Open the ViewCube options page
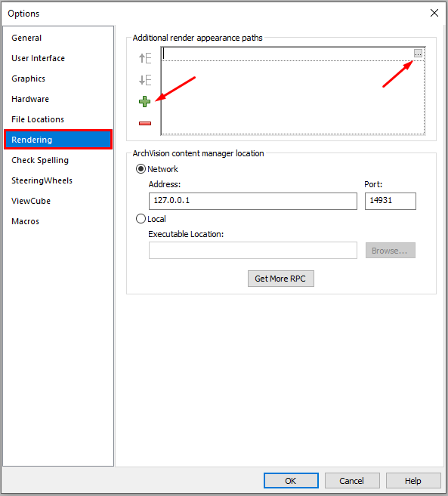The width and height of the screenshot is (448, 496). (58, 201)
